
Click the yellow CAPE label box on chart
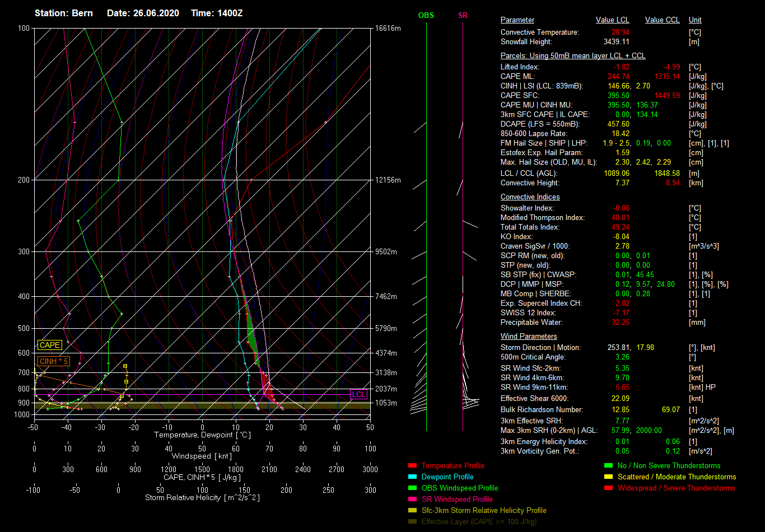tap(49, 346)
